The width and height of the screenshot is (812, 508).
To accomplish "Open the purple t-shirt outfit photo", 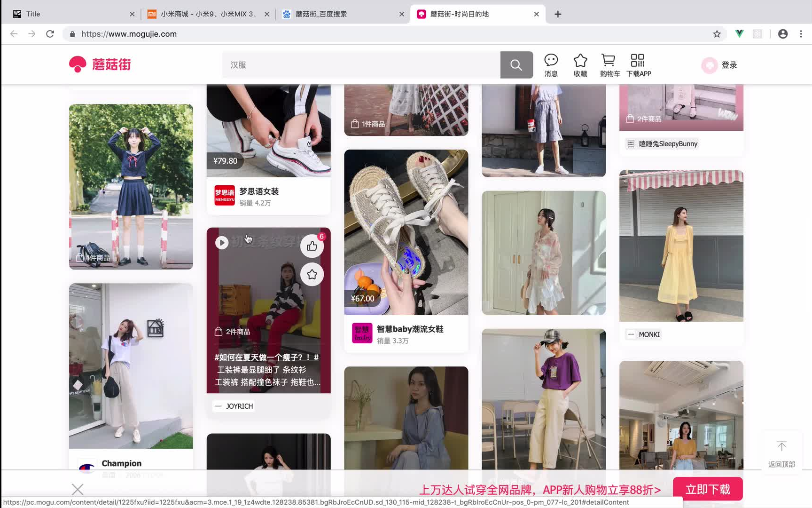I will [x=544, y=399].
